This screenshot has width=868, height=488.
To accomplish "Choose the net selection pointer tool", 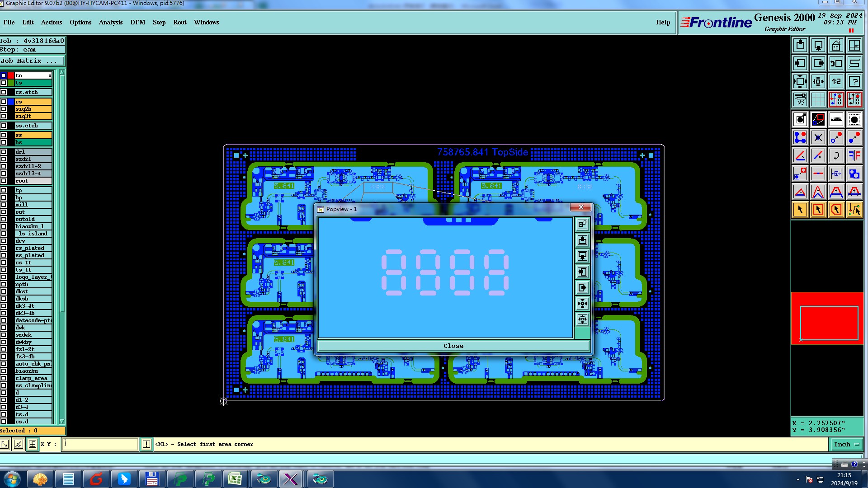I will click(854, 210).
